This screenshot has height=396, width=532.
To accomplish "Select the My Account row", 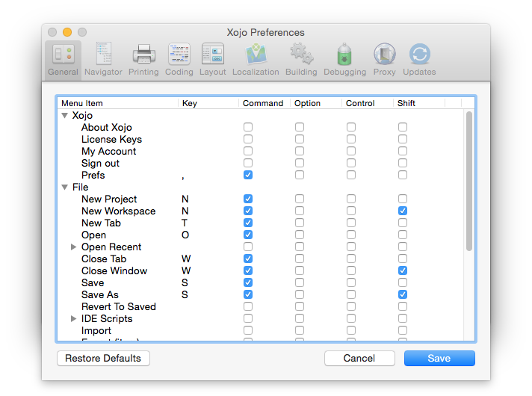I will click(260, 151).
